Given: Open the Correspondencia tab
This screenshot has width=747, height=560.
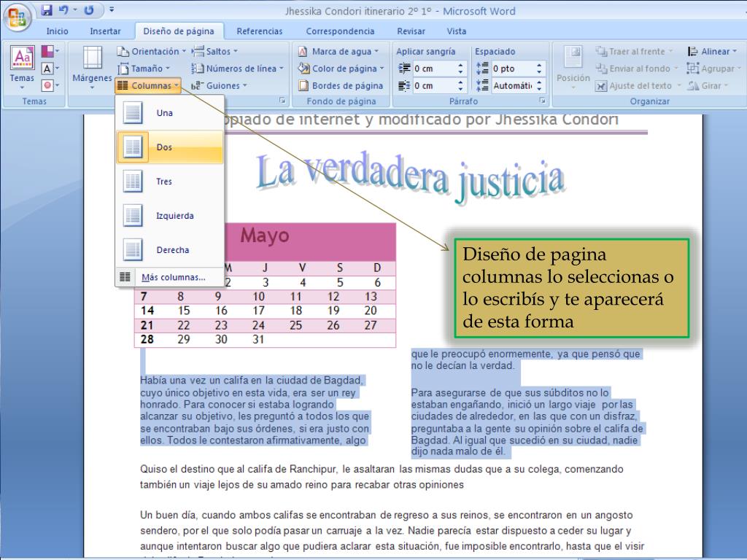Looking at the screenshot, I should [x=340, y=31].
